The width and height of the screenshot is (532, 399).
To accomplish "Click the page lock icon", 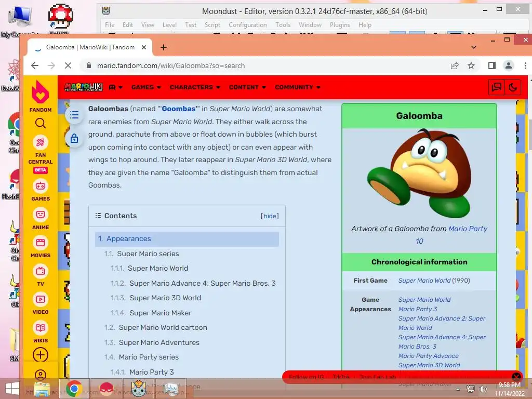I will [x=74, y=138].
